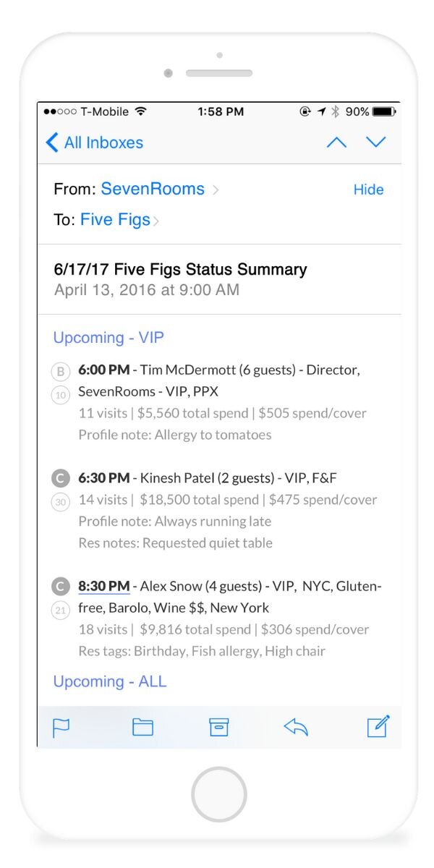Screen dimensions: 434x868
Task: Tap the SevenRooms sender name
Action: 153,190
